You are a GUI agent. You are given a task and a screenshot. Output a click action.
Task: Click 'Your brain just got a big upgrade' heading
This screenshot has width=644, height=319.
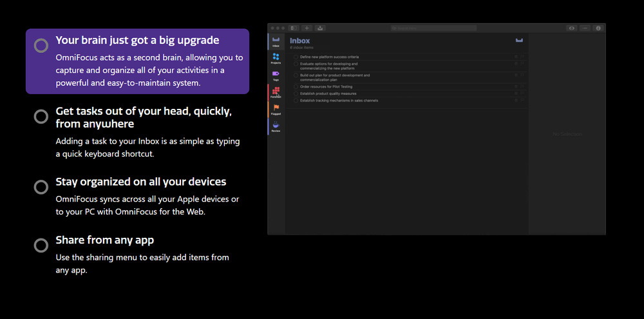(x=138, y=41)
